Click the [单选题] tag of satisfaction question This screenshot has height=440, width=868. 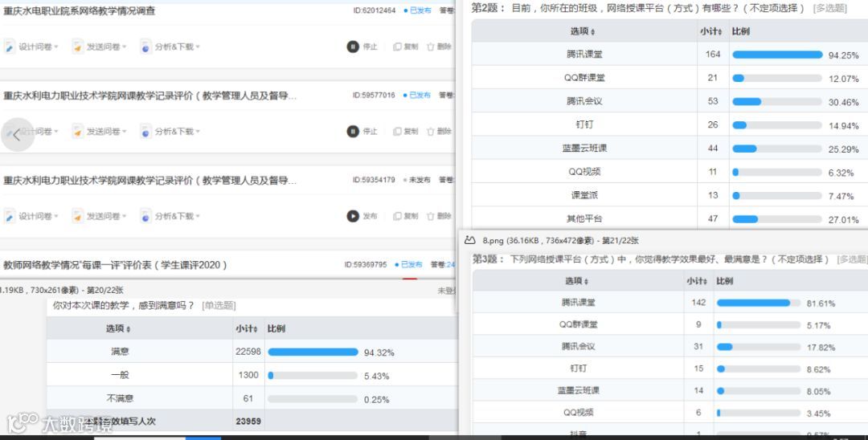pyautogui.click(x=219, y=305)
